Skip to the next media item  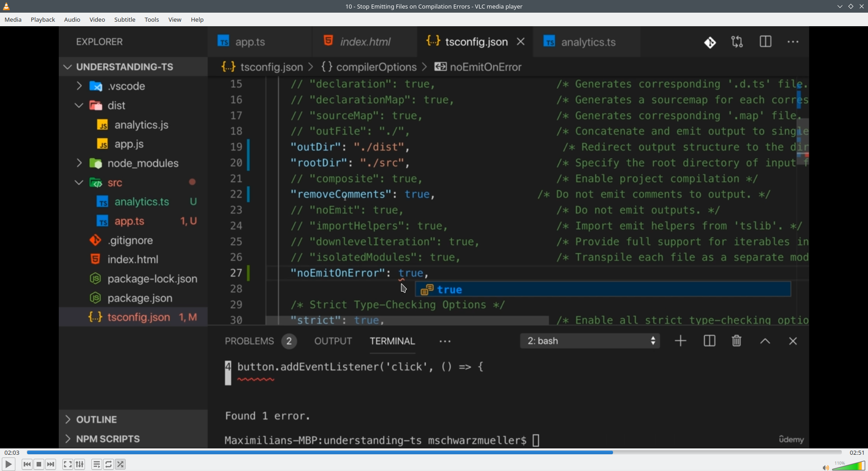tap(51, 464)
